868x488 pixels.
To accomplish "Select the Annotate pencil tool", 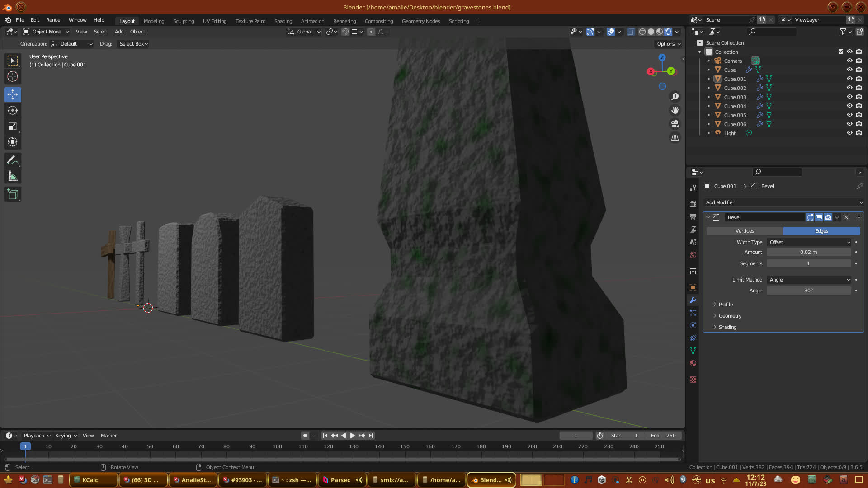I will [x=13, y=160].
